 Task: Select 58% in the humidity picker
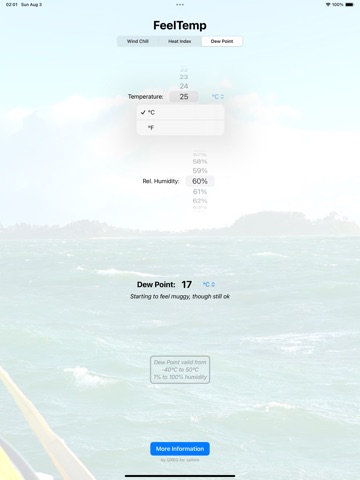200,162
